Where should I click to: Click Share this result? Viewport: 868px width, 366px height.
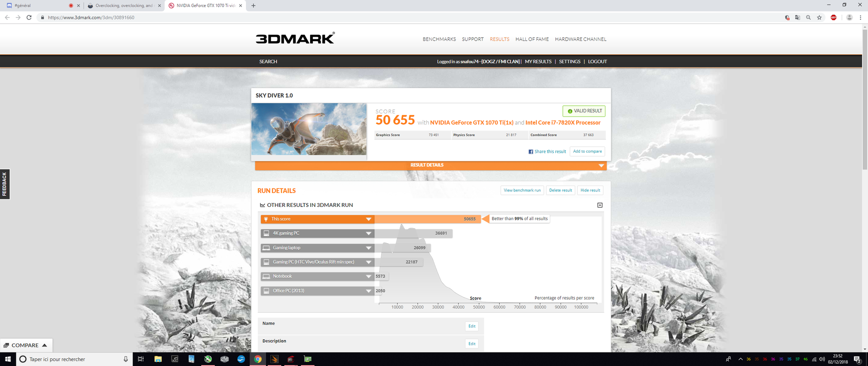tap(550, 152)
